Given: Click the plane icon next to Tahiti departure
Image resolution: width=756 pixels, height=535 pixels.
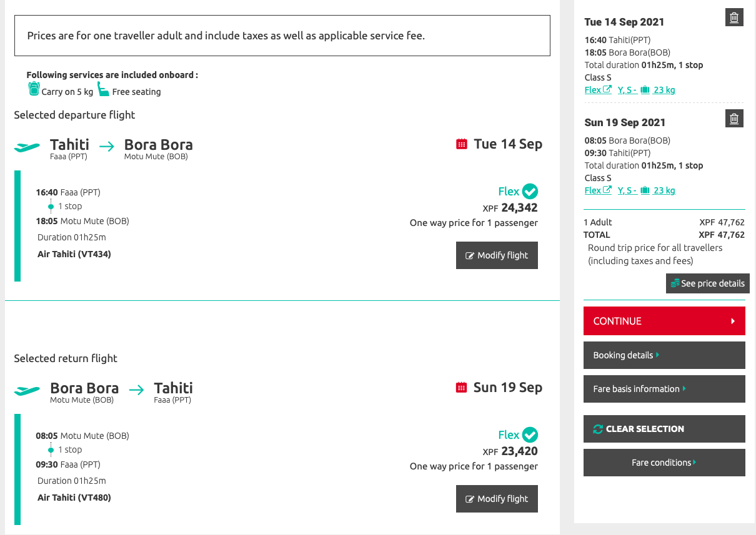Looking at the screenshot, I should point(27,147).
